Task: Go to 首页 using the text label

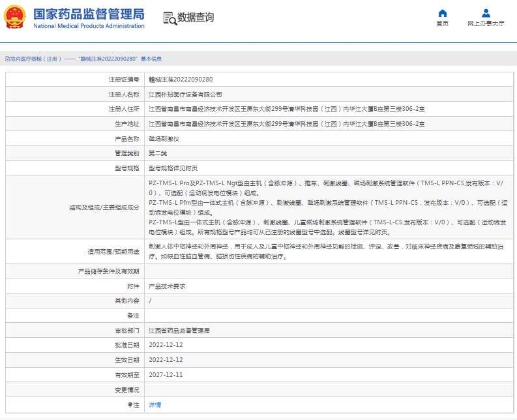Action: (x=442, y=23)
